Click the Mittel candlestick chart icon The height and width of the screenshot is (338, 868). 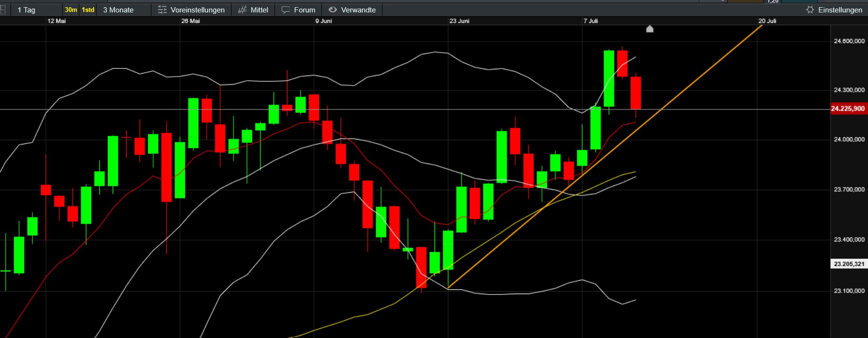coord(243,10)
